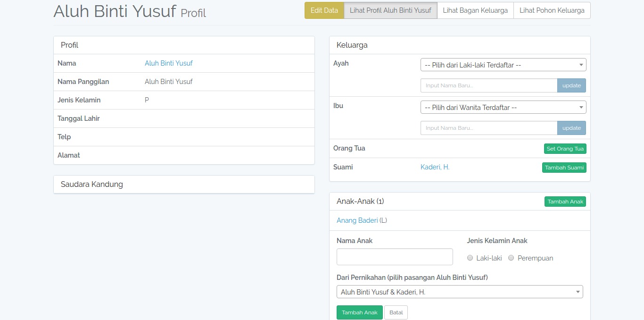This screenshot has height=320, width=644.
Task: Submit the child form with Tambah Anak
Action: (359, 312)
